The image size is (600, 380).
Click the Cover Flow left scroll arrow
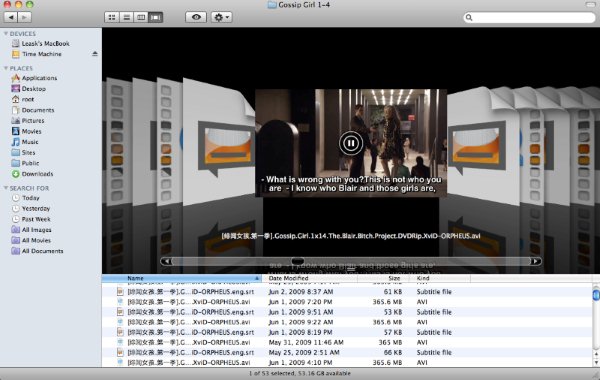coord(166,261)
